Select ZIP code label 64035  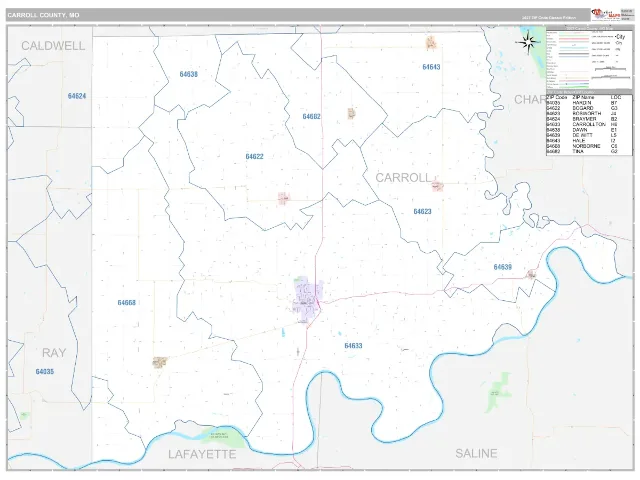pyautogui.click(x=44, y=372)
